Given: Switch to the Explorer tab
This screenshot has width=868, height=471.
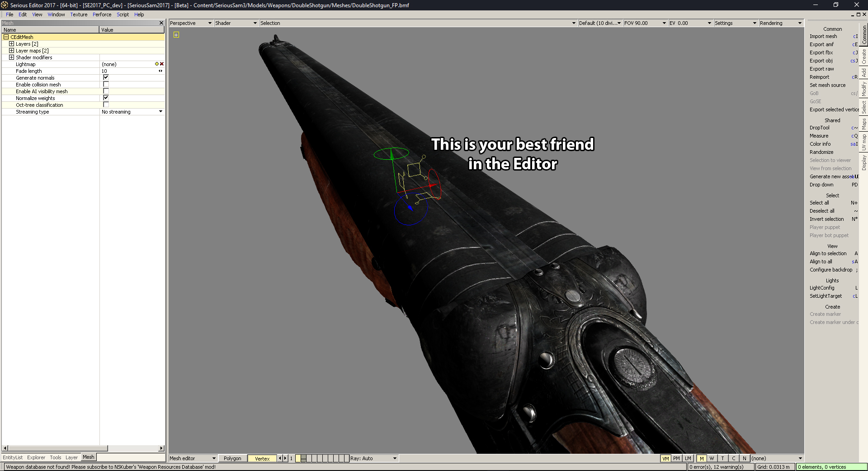Looking at the screenshot, I should click(36, 457).
